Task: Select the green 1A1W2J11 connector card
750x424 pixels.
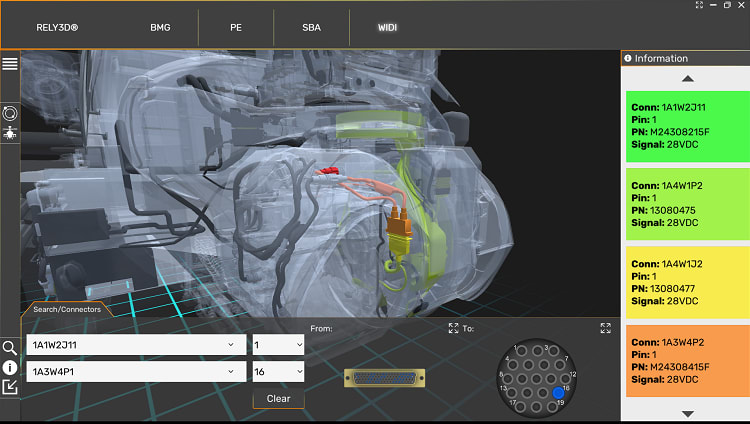Action: (x=688, y=126)
